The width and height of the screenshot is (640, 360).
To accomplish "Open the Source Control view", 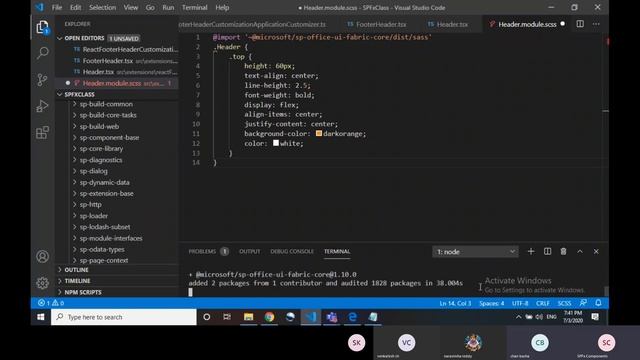I will 42,80.
